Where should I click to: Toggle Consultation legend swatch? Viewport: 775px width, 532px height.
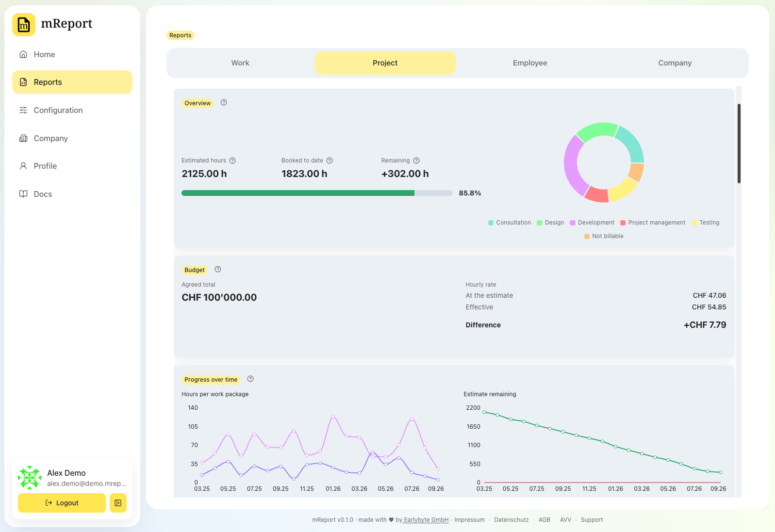coord(491,223)
